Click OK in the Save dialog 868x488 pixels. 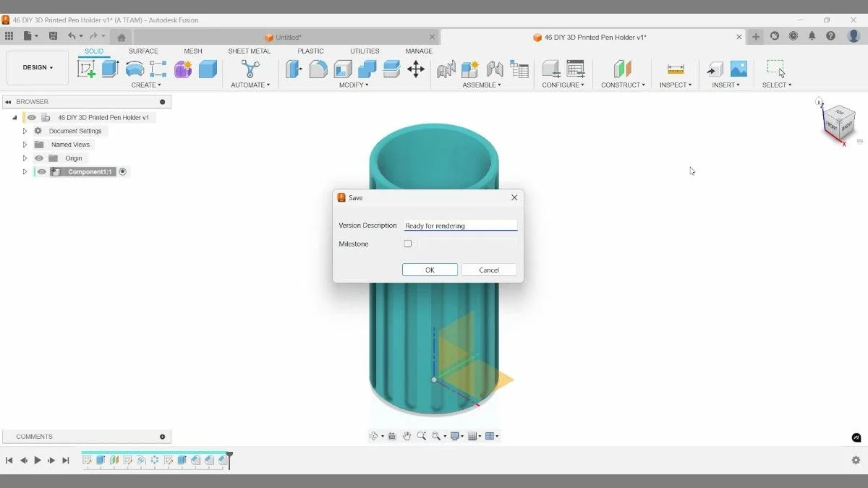pyautogui.click(x=430, y=269)
